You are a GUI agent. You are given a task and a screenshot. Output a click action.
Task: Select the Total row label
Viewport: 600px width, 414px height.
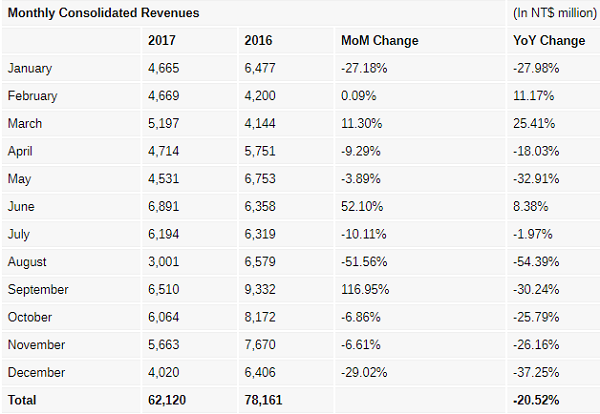(x=22, y=400)
